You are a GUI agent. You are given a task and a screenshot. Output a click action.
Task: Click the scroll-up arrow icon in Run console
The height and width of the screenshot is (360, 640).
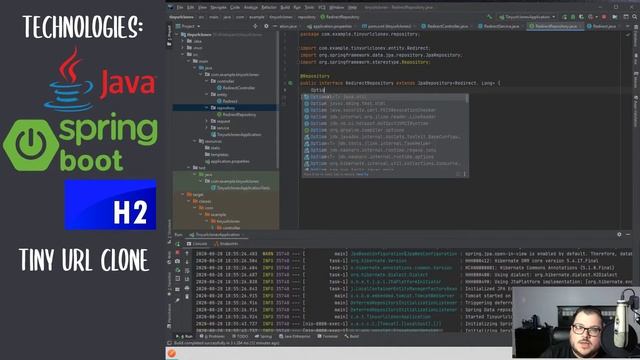coord(187,253)
